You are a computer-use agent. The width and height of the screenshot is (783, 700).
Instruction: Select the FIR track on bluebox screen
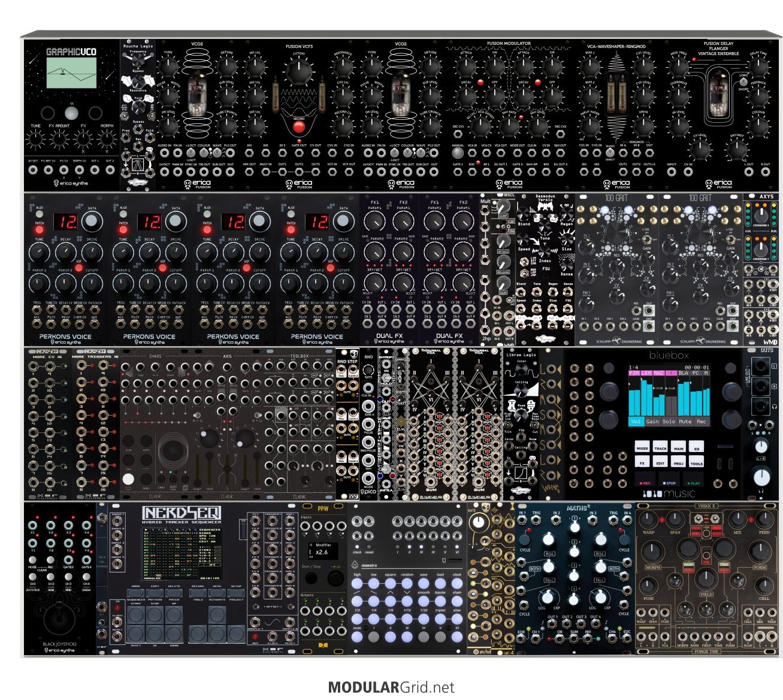coord(634,373)
